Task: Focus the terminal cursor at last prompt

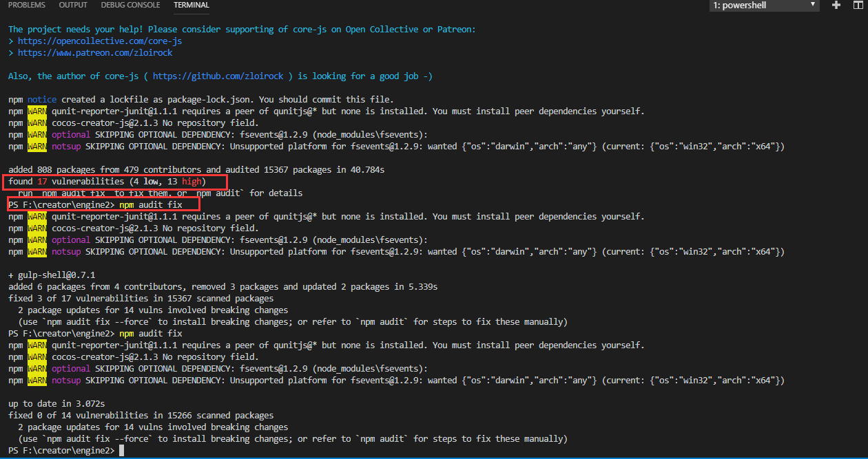Action: (121, 451)
